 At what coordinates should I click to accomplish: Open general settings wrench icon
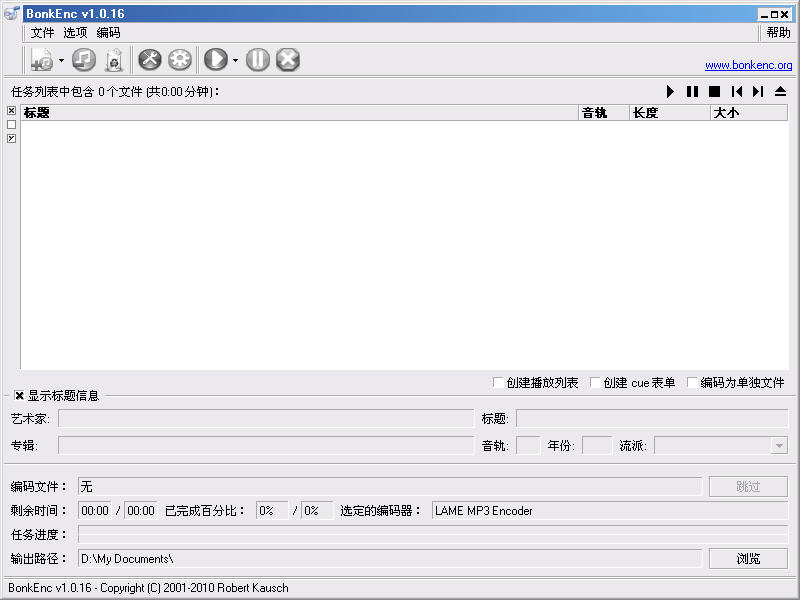coord(149,60)
